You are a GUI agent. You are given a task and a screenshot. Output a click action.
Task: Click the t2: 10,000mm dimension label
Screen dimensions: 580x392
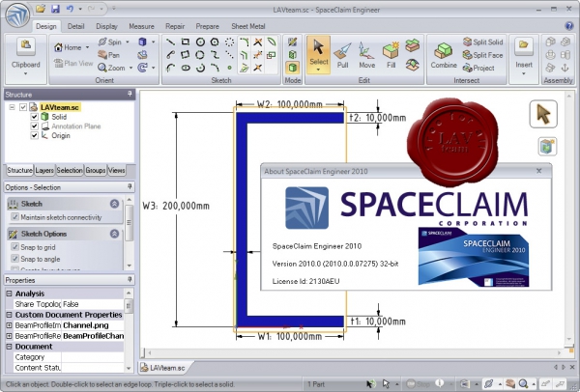(x=377, y=118)
